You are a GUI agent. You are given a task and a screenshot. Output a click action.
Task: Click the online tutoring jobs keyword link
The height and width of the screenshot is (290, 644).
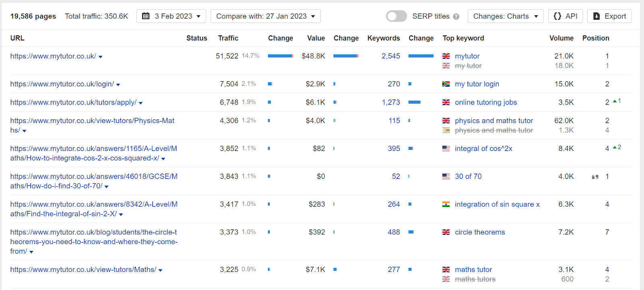tap(486, 102)
